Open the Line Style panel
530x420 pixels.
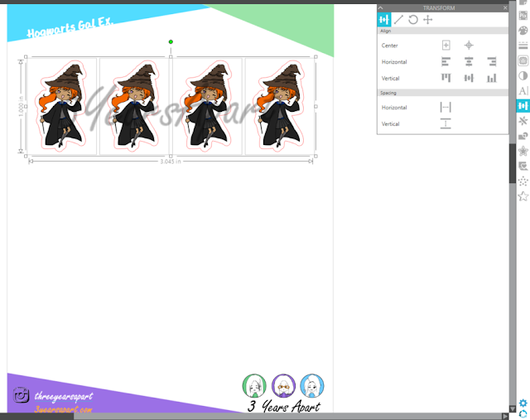(523, 46)
